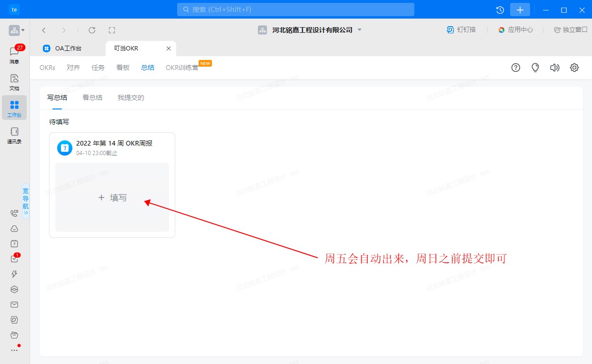Switch to the 看总结 tab
Screen dimensions: 592x364
coord(92,98)
